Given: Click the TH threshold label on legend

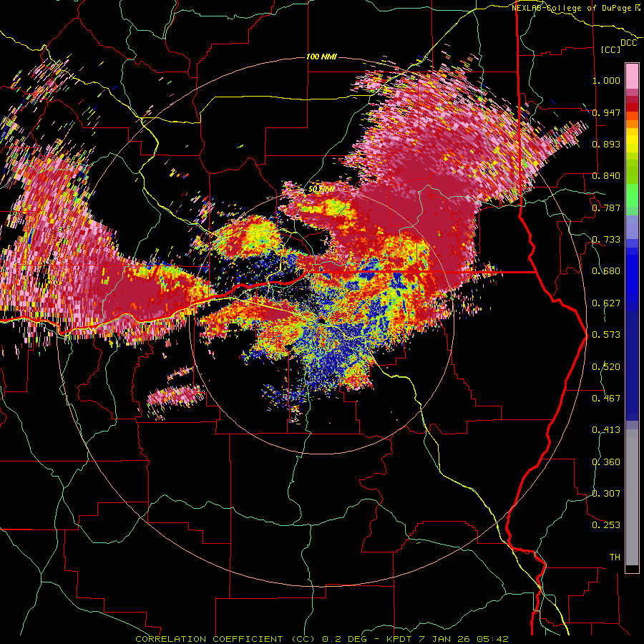Looking at the screenshot, I should click(615, 557).
